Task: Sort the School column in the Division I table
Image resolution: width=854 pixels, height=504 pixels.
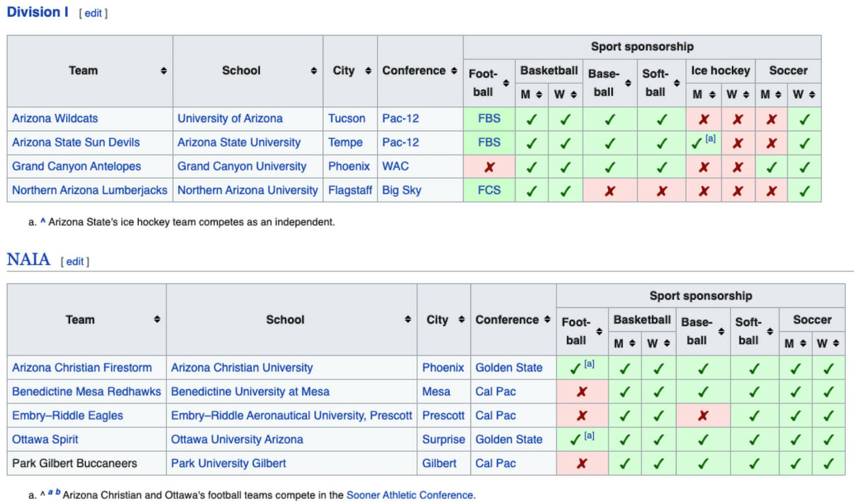Action: pos(313,71)
